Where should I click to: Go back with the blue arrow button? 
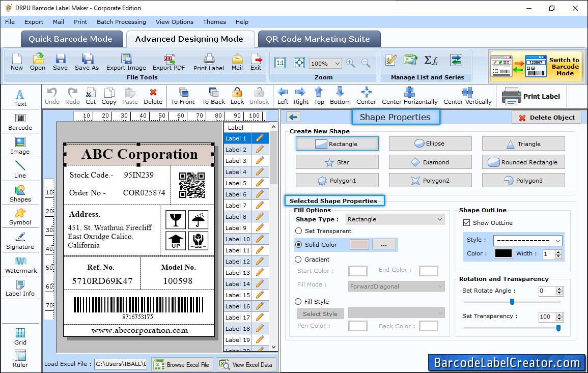pos(293,117)
